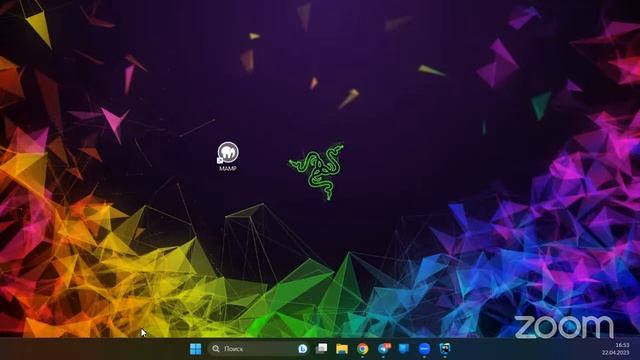The height and width of the screenshot is (360, 640).
Task: Click the date 22.04.2023 in the tray
Action: [x=616, y=352]
